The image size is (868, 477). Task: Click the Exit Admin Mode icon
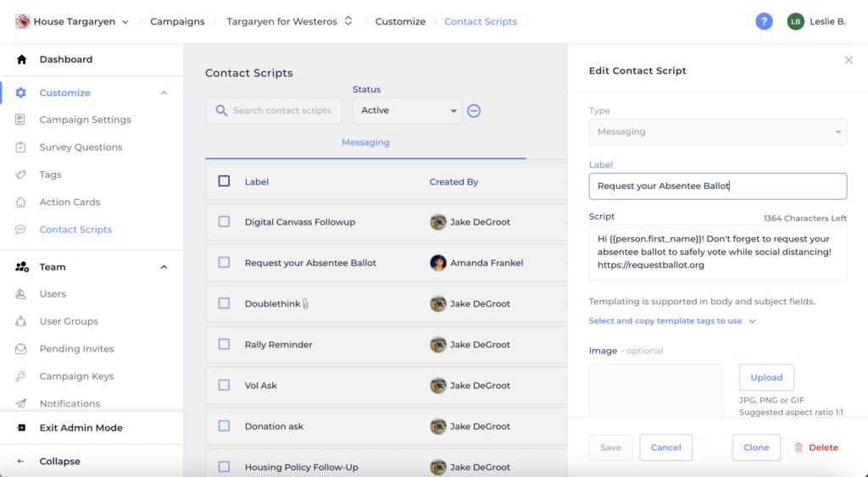pos(21,428)
